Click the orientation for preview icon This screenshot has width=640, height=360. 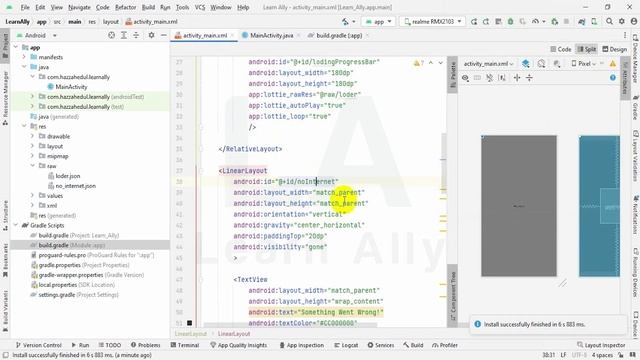tap(541, 64)
